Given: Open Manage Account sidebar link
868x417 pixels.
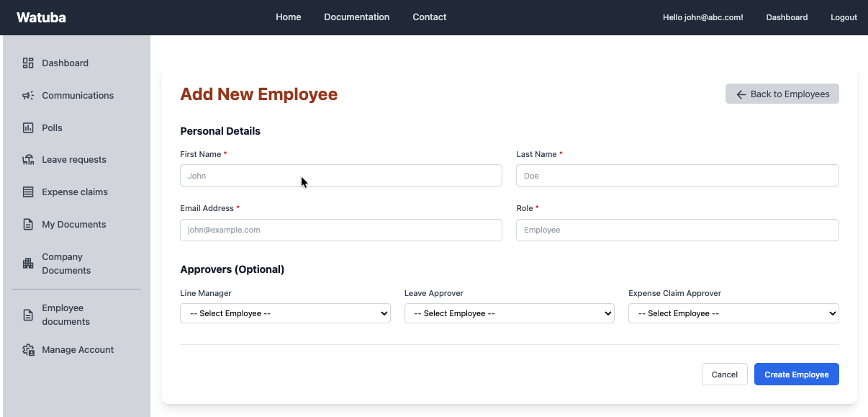Looking at the screenshot, I should 77,350.
